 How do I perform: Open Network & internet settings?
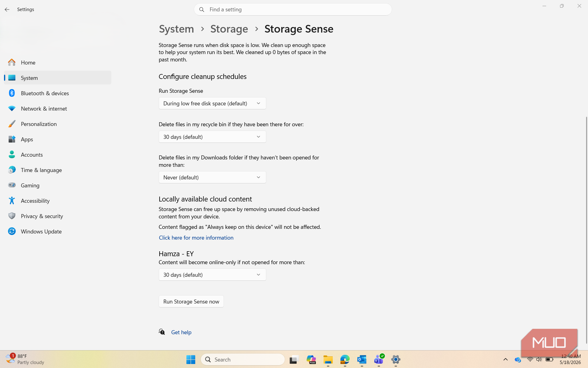click(x=58, y=108)
